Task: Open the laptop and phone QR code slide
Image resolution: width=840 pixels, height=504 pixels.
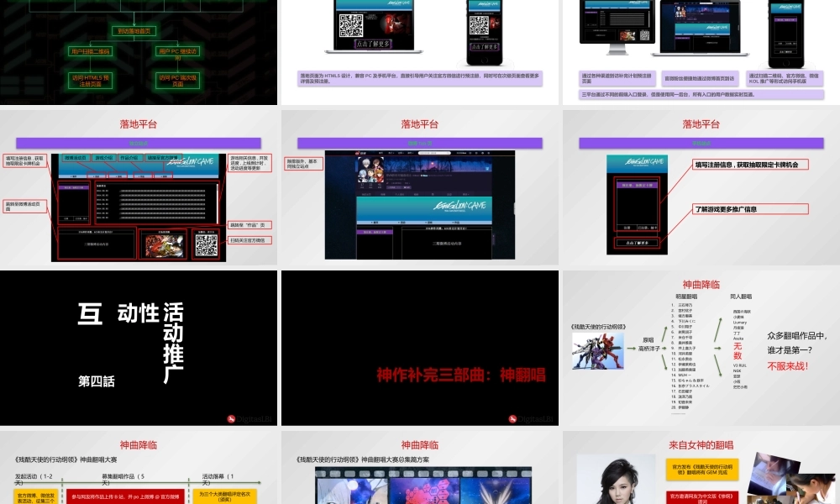Action: coord(420,52)
